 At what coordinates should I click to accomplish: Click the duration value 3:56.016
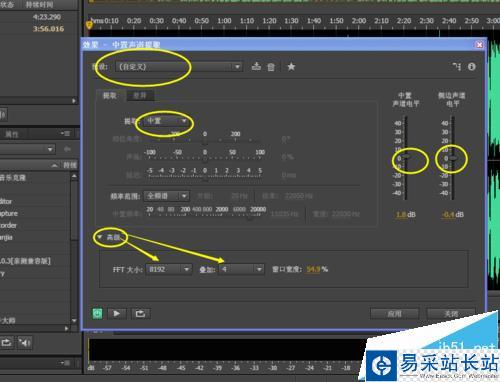click(x=49, y=29)
